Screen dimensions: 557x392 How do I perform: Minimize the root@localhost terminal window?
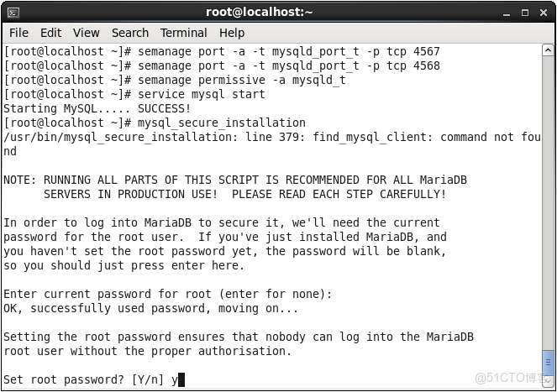(x=508, y=12)
